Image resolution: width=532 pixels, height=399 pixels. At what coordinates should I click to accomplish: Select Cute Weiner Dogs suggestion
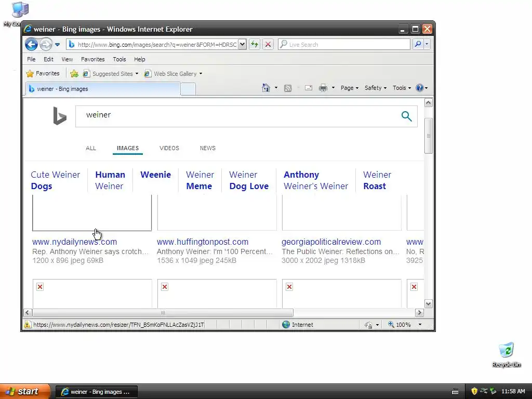click(x=55, y=180)
